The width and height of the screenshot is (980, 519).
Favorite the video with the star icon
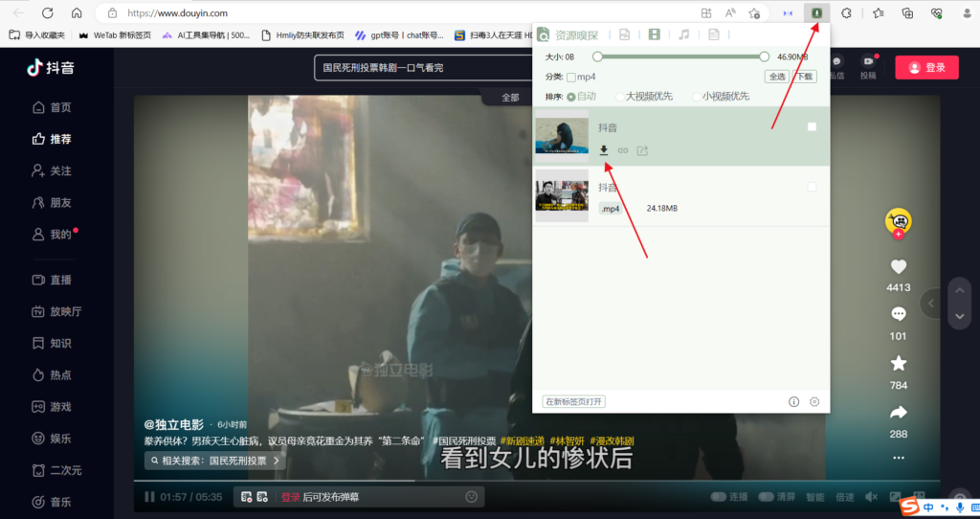[898, 363]
